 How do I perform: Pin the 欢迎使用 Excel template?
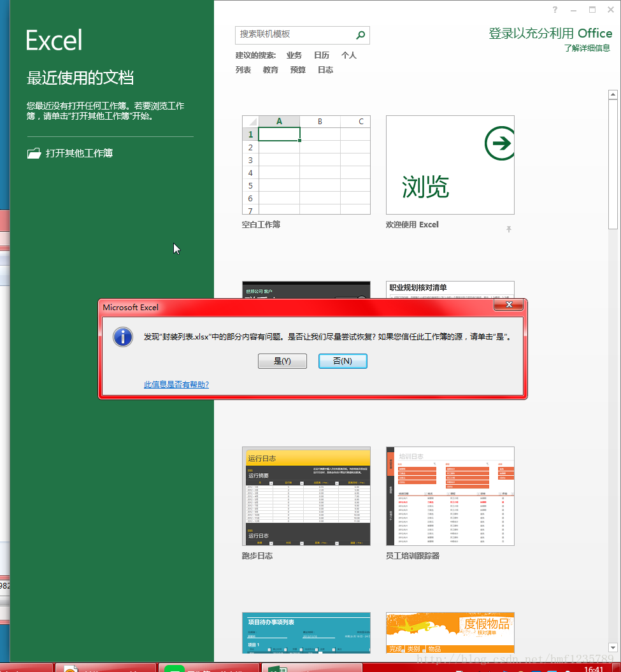509,229
